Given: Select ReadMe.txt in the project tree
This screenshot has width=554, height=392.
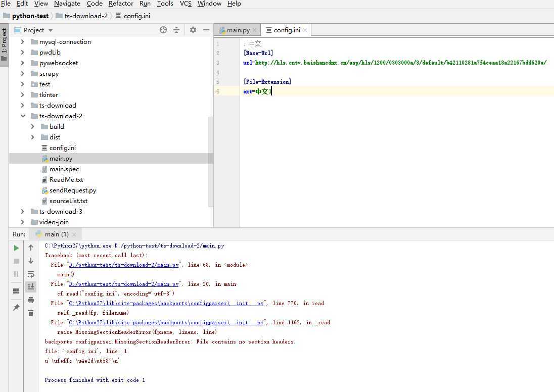Looking at the screenshot, I should point(66,179).
